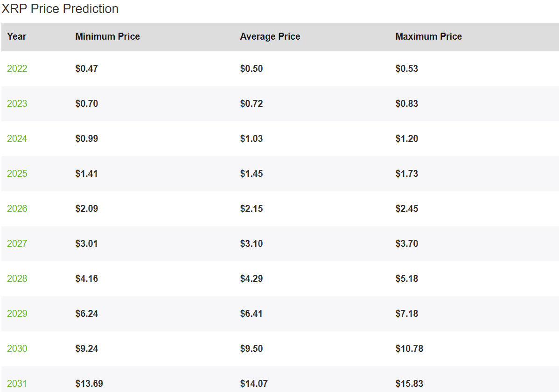Open the 2027 year link
559x392 pixels.
(17, 244)
